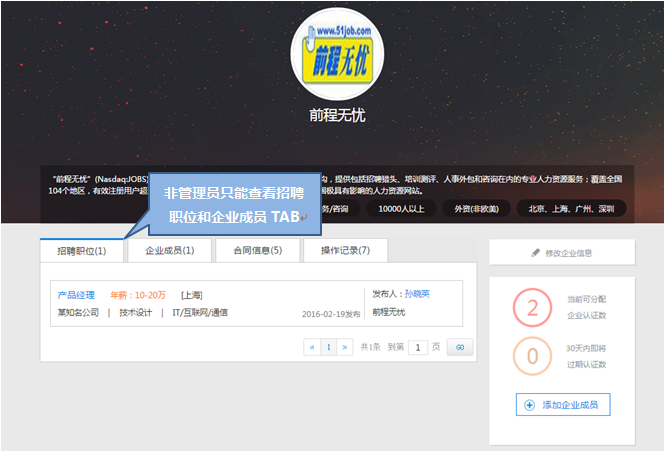This screenshot has height=451, width=664.
Task: Click the 前程无忧 company name heading
Action: pos(338,115)
